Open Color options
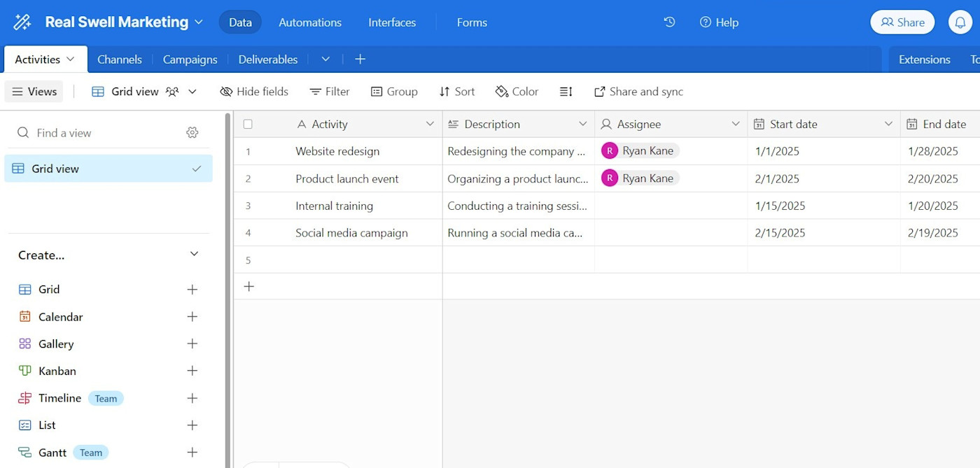The image size is (980, 468). (517, 92)
